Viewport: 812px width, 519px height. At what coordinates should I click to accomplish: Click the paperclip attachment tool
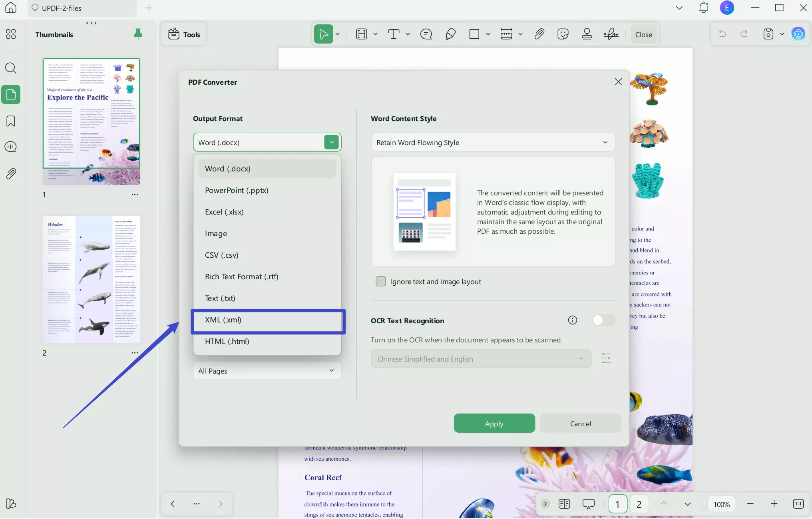point(539,34)
